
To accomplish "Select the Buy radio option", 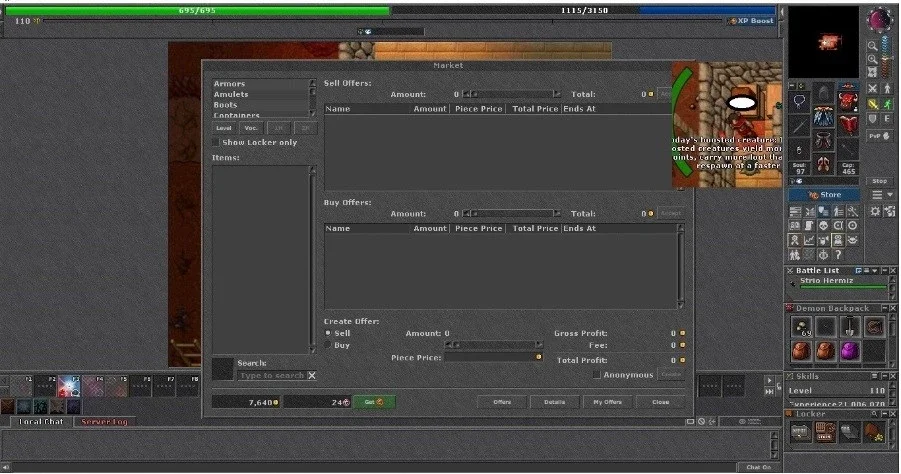I will pyautogui.click(x=328, y=345).
